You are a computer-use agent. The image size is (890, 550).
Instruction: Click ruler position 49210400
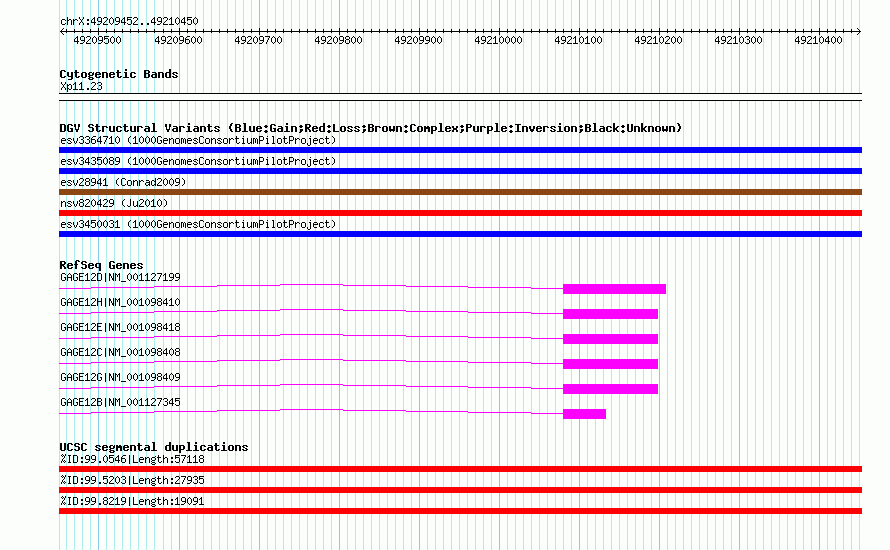point(818,40)
